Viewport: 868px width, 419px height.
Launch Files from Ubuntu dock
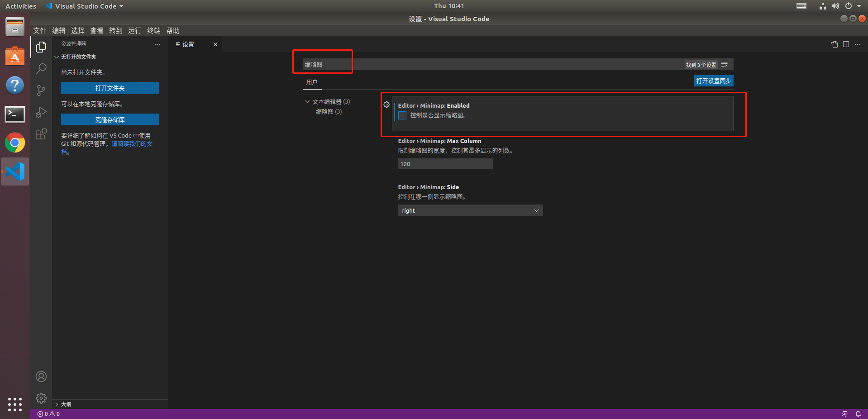point(15,27)
